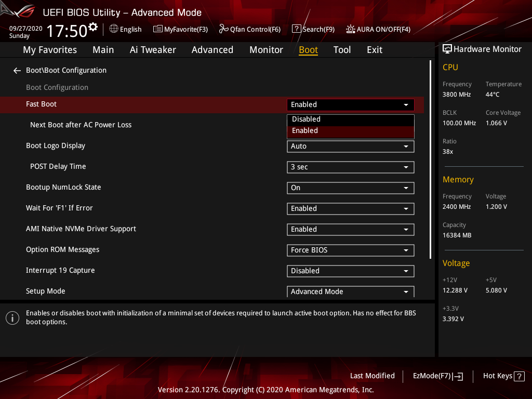Select the Wait For 'F1' If Error label
Image resolution: width=532 pixels, height=399 pixels.
[59, 208]
